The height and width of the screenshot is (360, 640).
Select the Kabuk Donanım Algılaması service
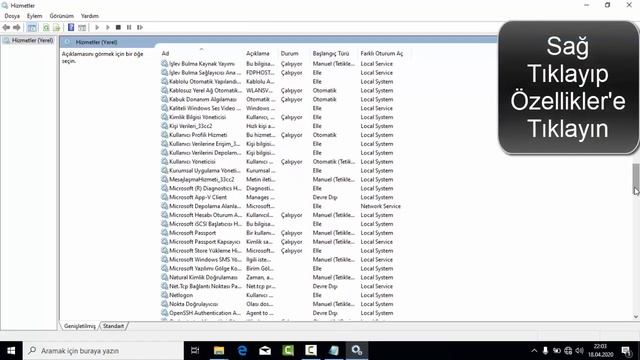coord(282,99)
